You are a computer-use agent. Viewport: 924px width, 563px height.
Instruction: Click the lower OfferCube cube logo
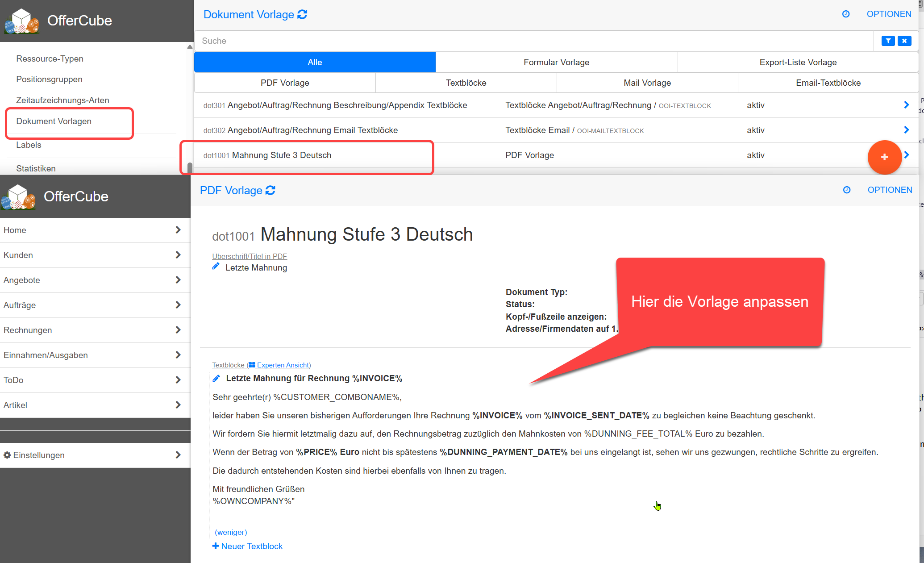point(18,197)
